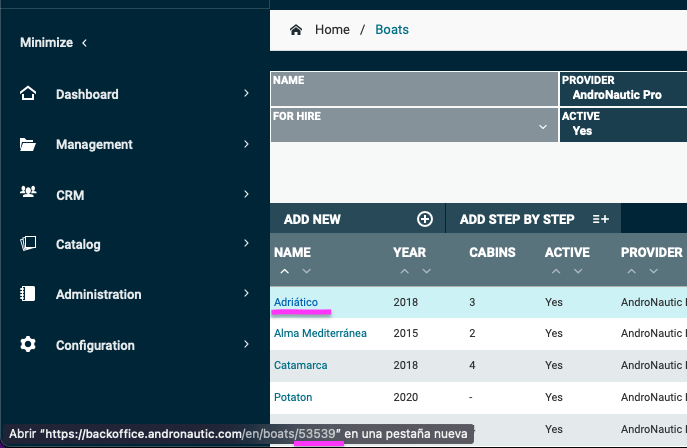Click the Add Step by Step button

pyautogui.click(x=531, y=219)
